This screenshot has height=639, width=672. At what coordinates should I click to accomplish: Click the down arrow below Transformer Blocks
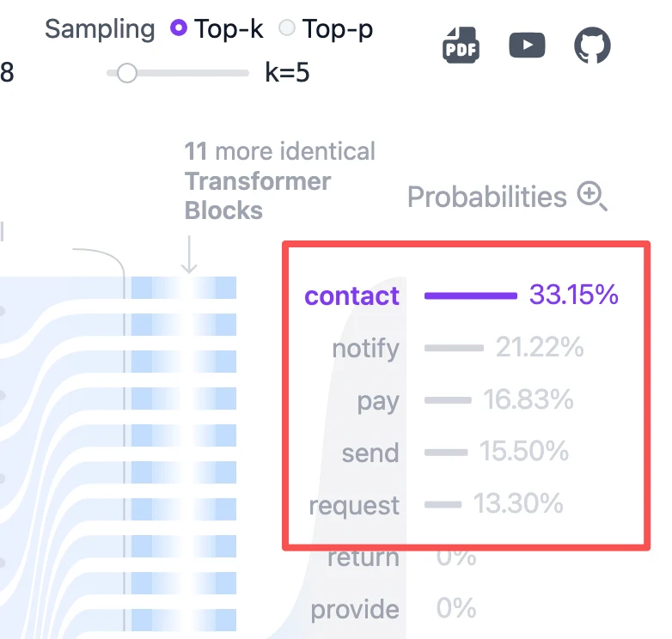189,254
